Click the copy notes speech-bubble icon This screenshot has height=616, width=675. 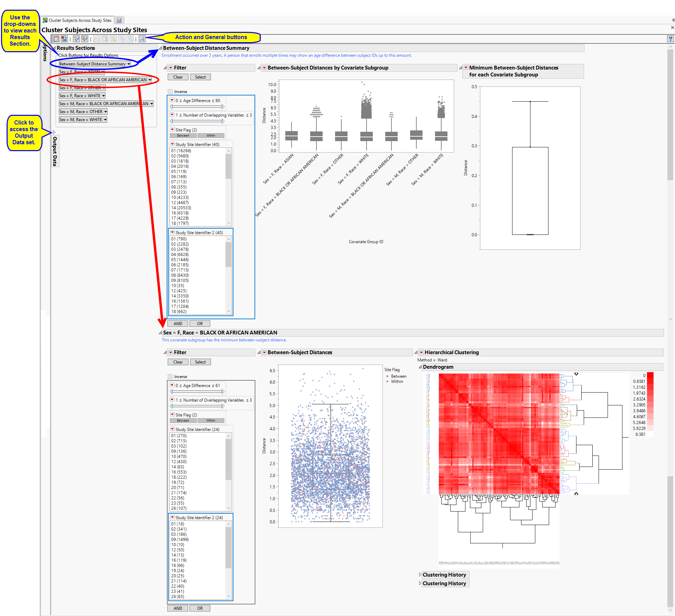84,39
